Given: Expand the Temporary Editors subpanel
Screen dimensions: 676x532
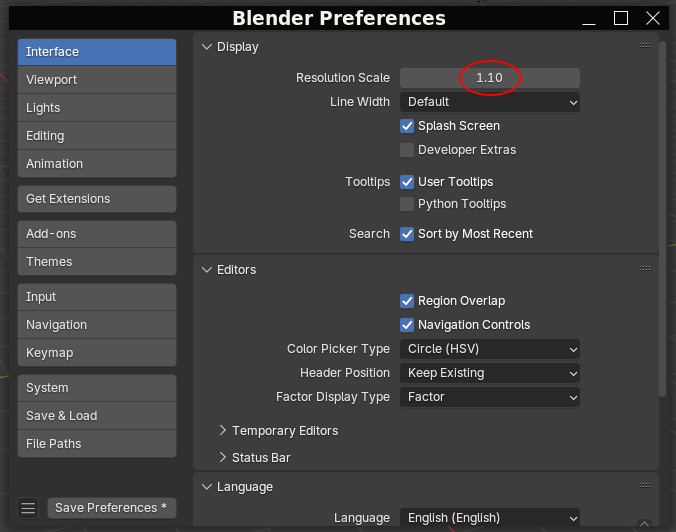Looking at the screenshot, I should point(222,430).
